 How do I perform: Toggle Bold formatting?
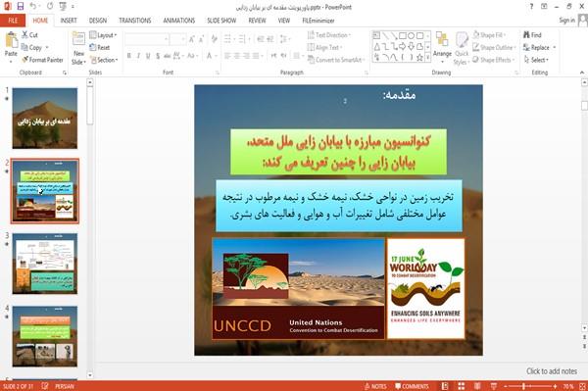click(x=129, y=56)
